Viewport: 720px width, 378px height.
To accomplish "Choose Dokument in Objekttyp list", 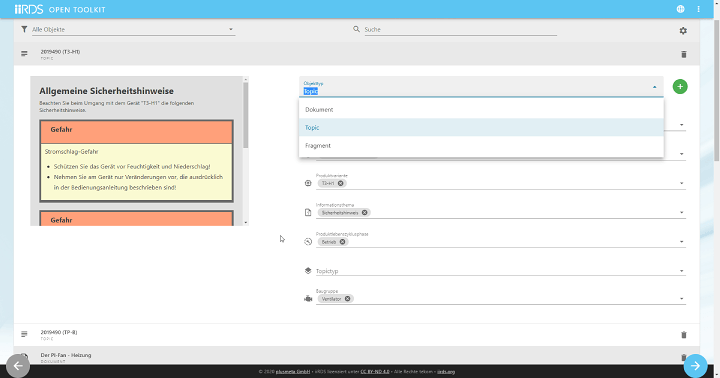I will (x=481, y=110).
